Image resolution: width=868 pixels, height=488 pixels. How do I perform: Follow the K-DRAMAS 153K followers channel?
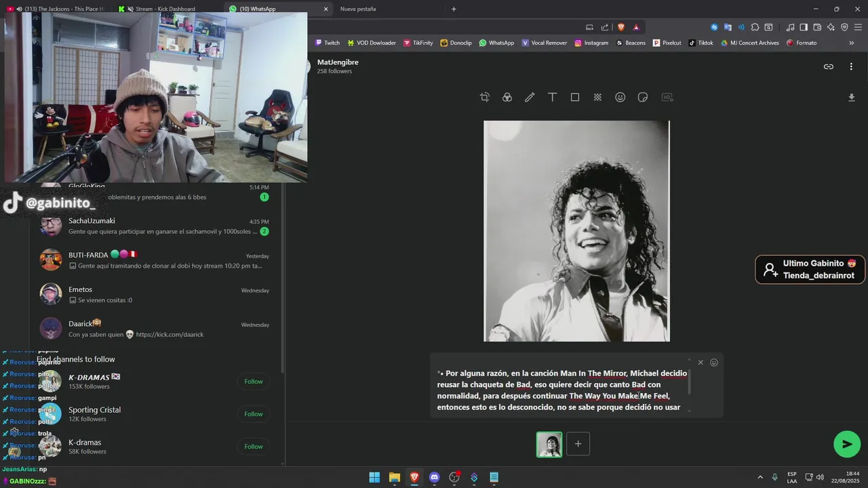[254, 382]
